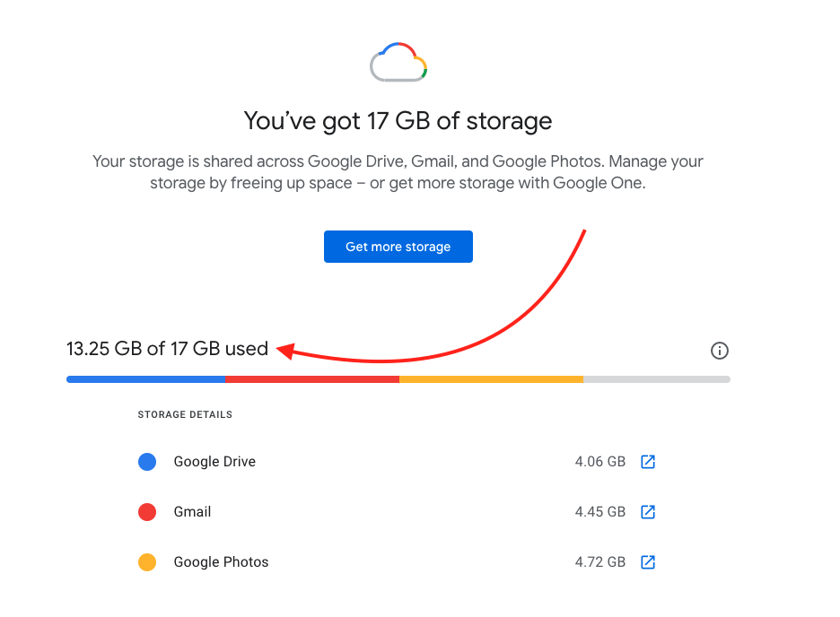Open the storage info icon
This screenshot has width=840, height=617.
[x=720, y=351]
